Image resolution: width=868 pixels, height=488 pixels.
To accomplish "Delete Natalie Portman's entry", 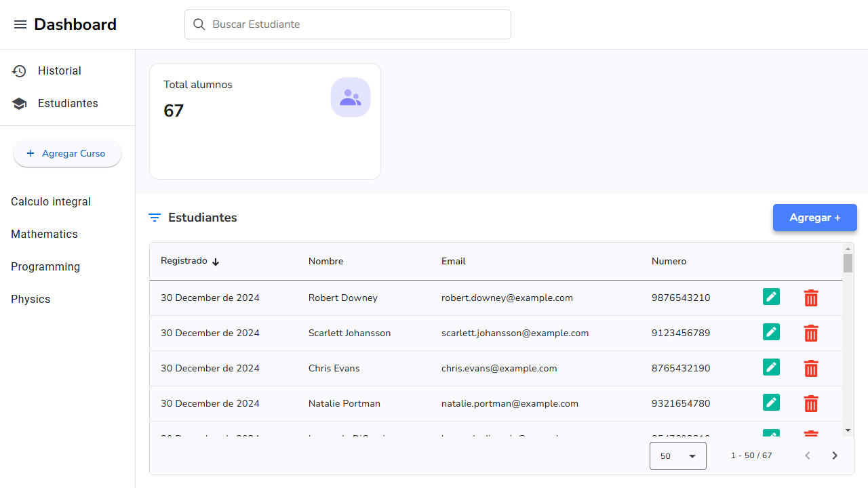I will tap(810, 403).
